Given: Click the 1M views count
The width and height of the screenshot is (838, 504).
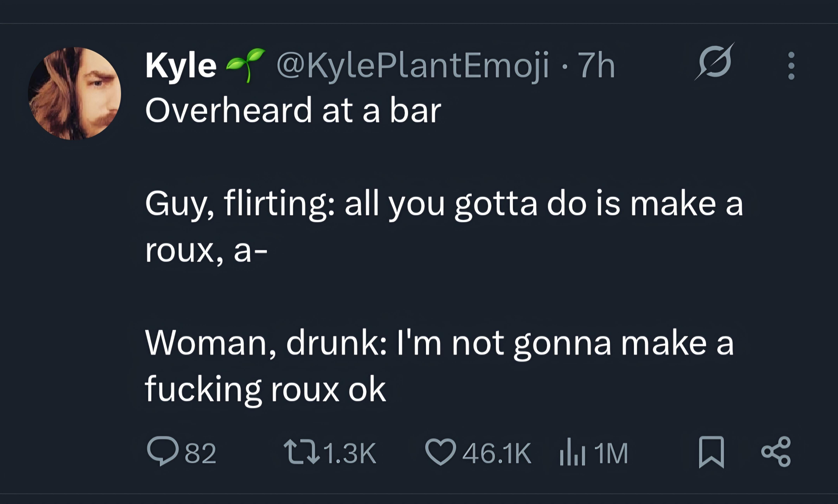Looking at the screenshot, I should click(611, 453).
